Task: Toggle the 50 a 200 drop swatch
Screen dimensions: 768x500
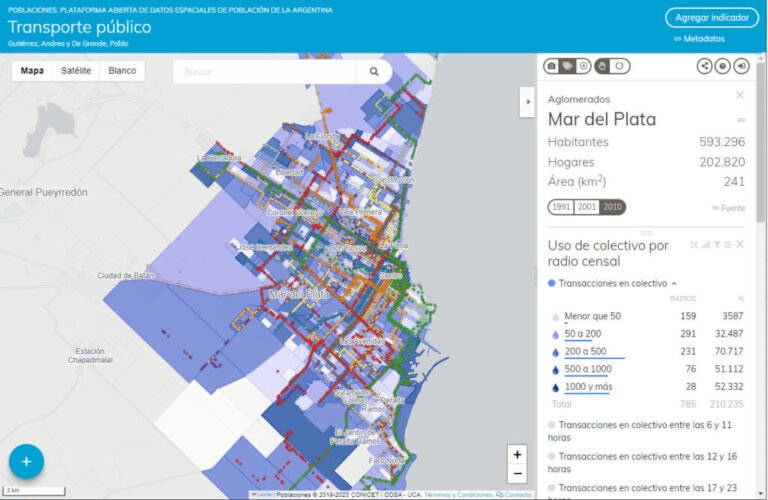Action: point(555,335)
